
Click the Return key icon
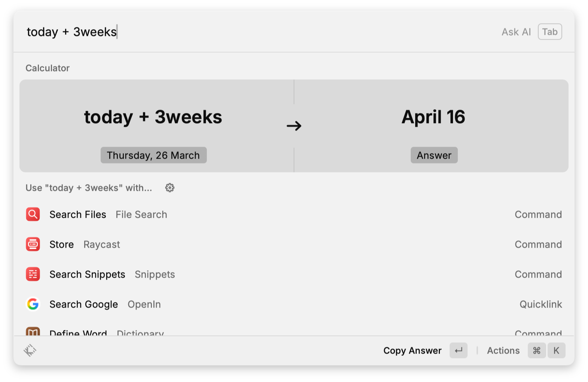click(459, 351)
